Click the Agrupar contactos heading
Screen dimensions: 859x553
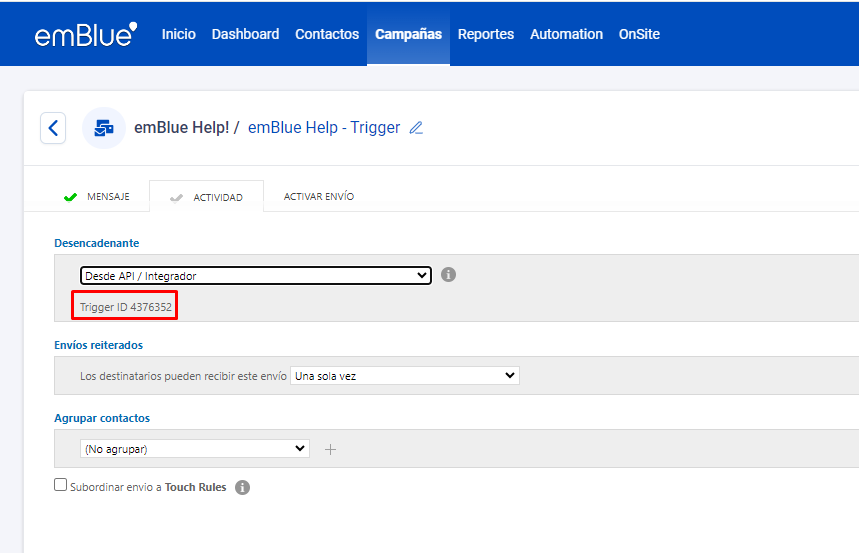tap(102, 418)
